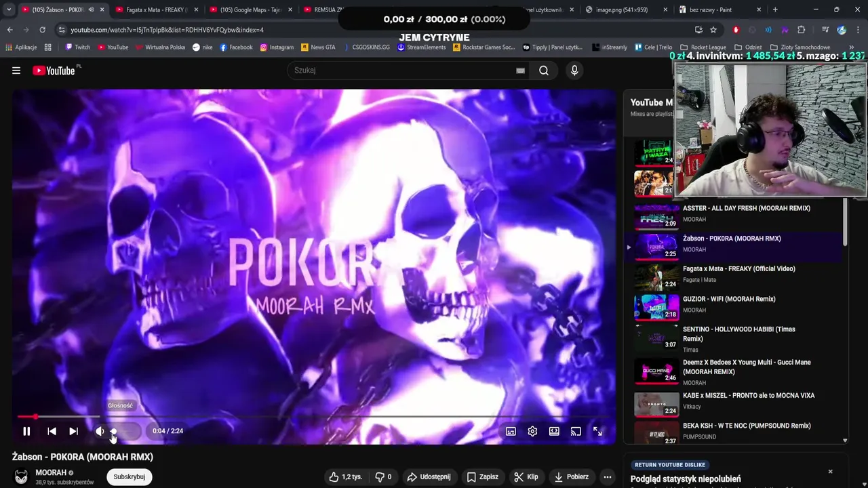
Task: Open the Złoty Samochodowe bookmarks folder
Action: coord(800,47)
